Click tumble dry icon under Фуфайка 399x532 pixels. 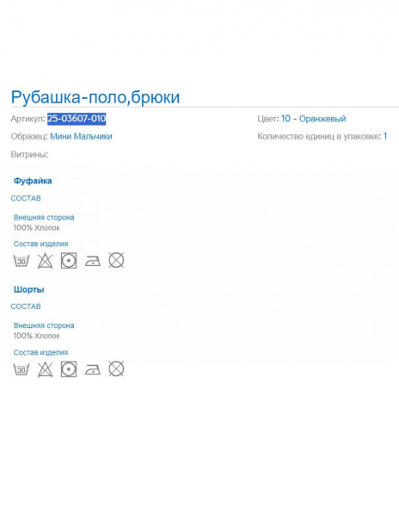click(x=69, y=261)
